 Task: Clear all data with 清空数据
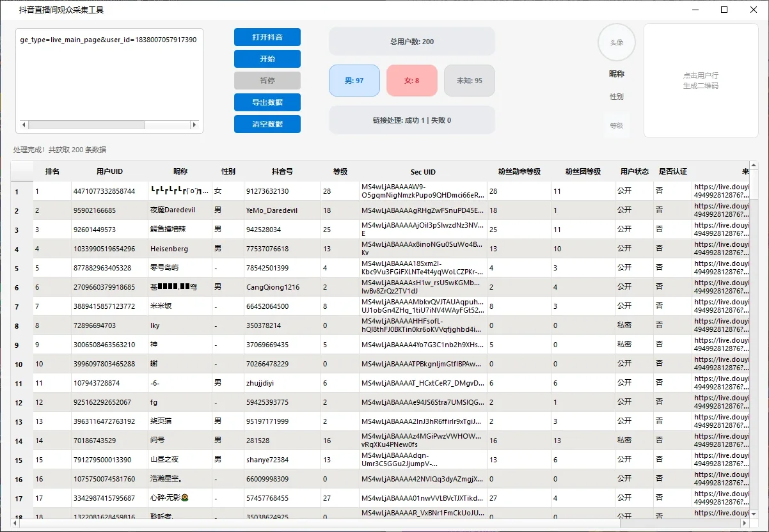point(267,124)
